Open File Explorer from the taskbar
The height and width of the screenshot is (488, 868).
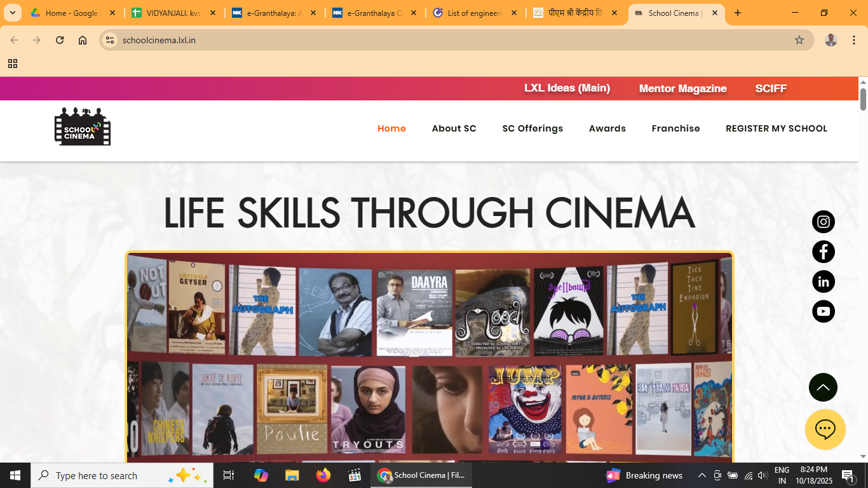(x=292, y=475)
